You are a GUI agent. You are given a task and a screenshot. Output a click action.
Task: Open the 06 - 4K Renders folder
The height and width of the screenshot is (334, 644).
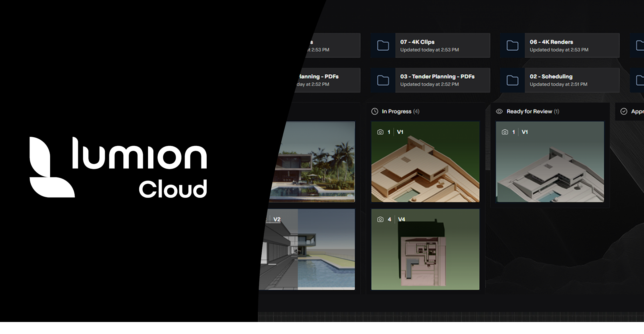(572, 46)
